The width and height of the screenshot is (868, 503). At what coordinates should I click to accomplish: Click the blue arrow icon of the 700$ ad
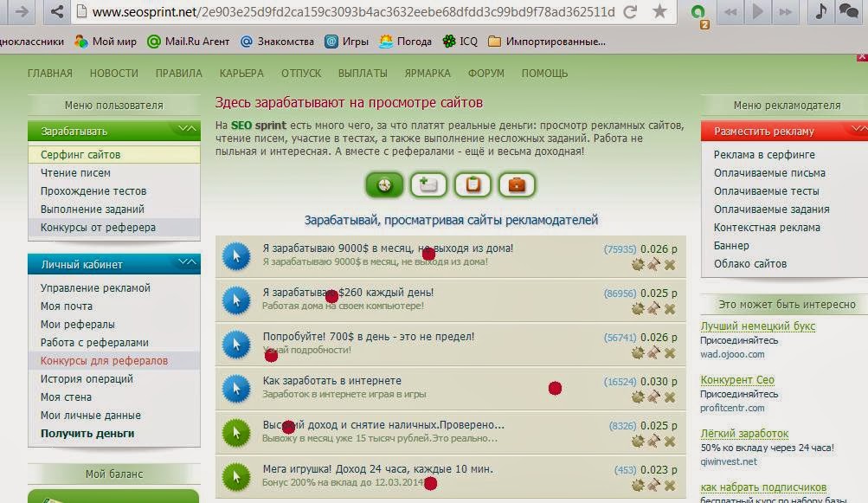[236, 345]
